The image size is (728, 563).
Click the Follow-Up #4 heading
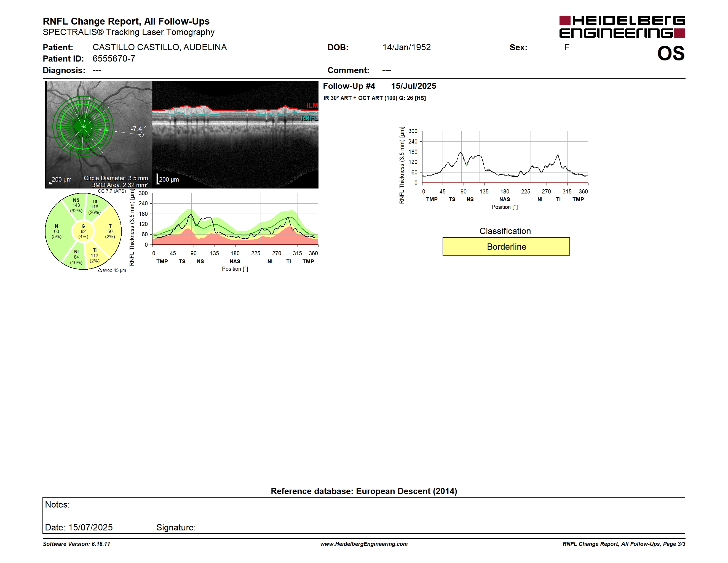coord(349,86)
